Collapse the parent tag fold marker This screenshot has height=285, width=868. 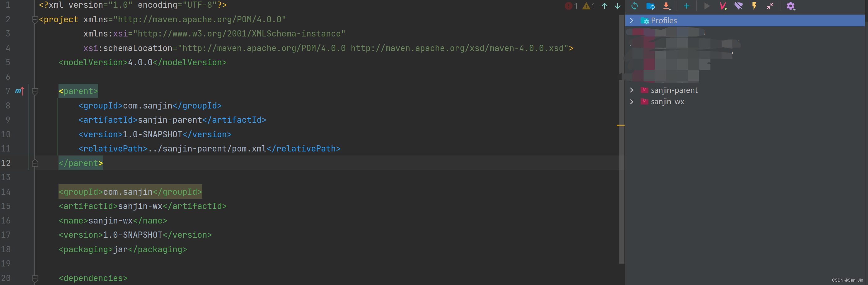pos(35,91)
